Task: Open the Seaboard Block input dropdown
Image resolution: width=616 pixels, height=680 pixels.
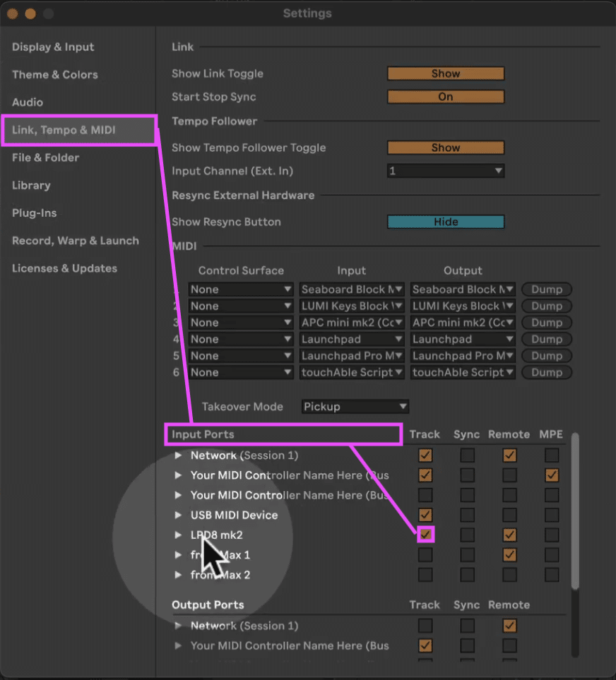Action: point(352,290)
